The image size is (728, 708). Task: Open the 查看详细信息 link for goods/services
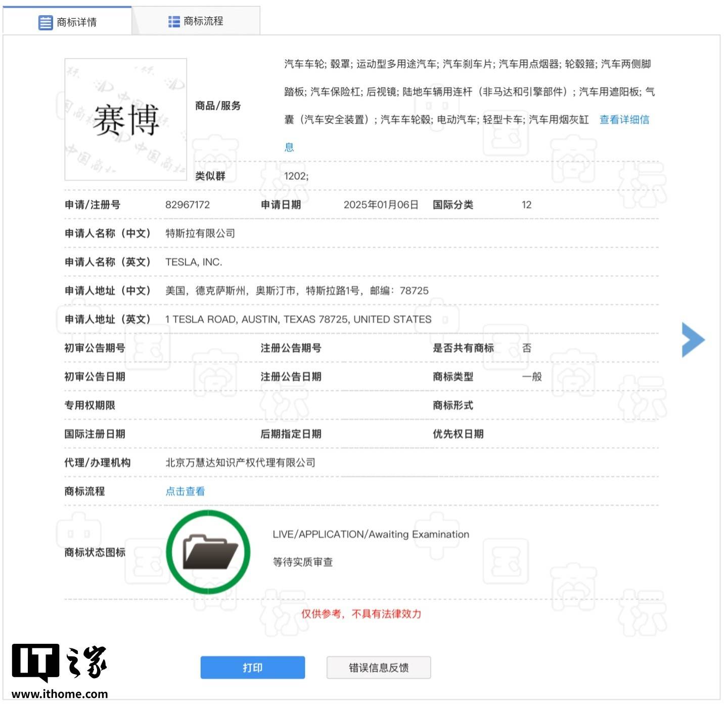(624, 120)
